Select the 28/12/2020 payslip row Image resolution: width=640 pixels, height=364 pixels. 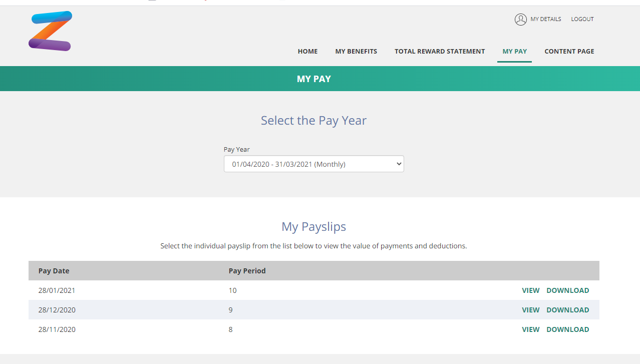(x=313, y=310)
